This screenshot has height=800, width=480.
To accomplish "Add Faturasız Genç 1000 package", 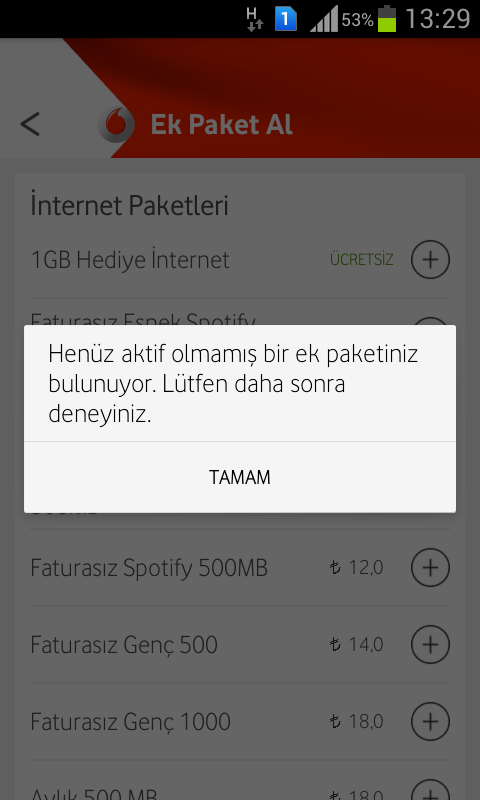I will 431,721.
